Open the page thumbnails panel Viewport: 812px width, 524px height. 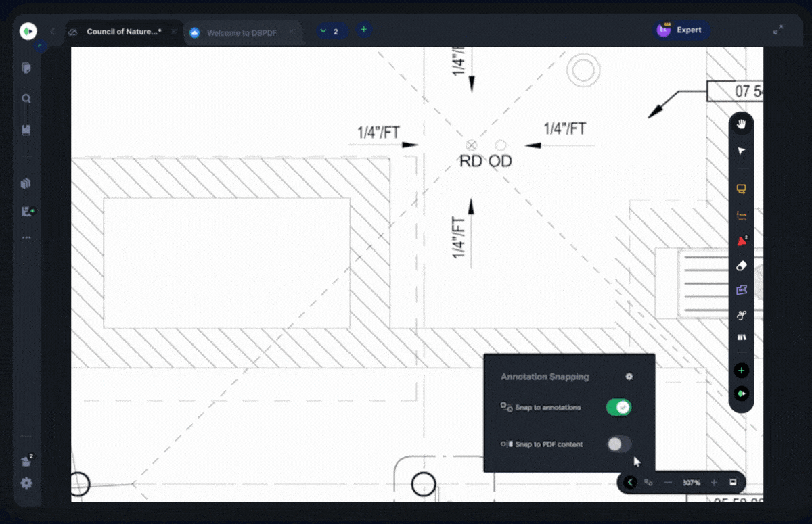point(26,68)
